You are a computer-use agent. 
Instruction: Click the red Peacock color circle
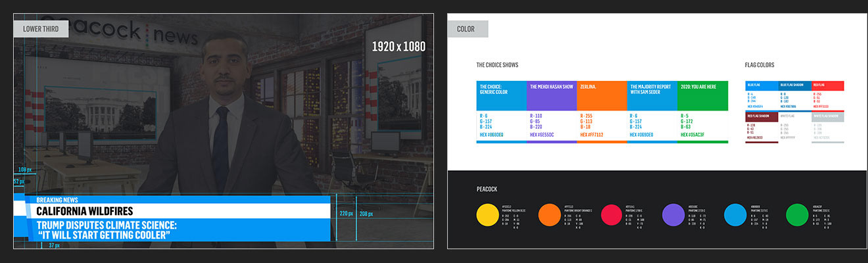pos(611,215)
